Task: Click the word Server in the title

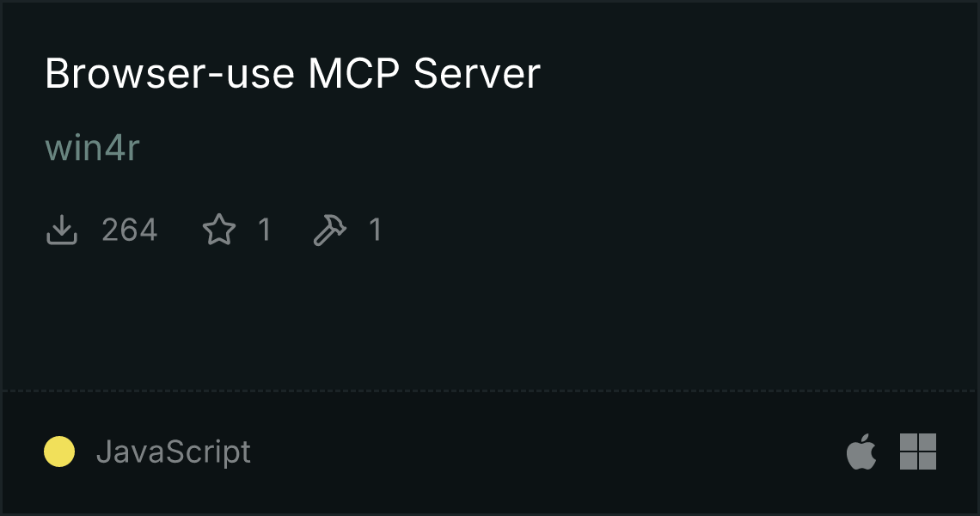Action: coord(477,73)
